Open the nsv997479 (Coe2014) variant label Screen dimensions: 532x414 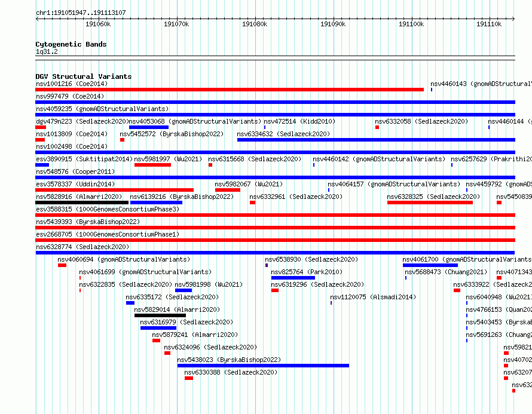click(70, 96)
